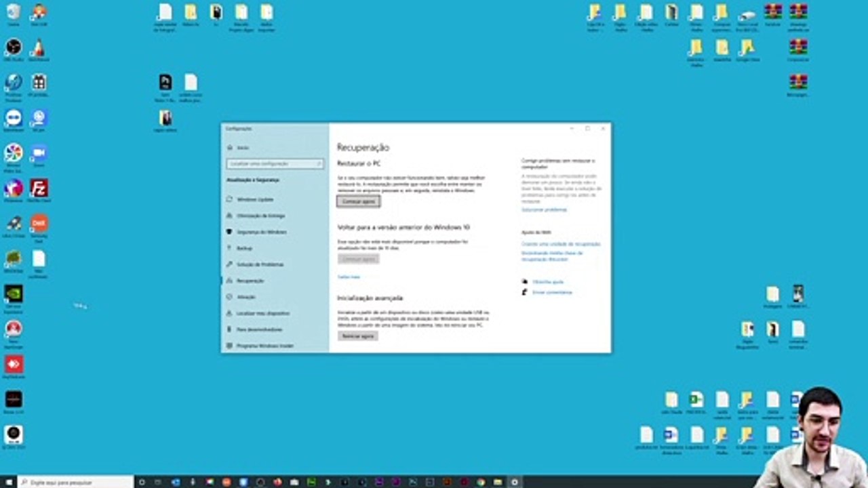This screenshot has width=868, height=488.
Task: Open the Zoom desktop icon
Action: (x=39, y=153)
